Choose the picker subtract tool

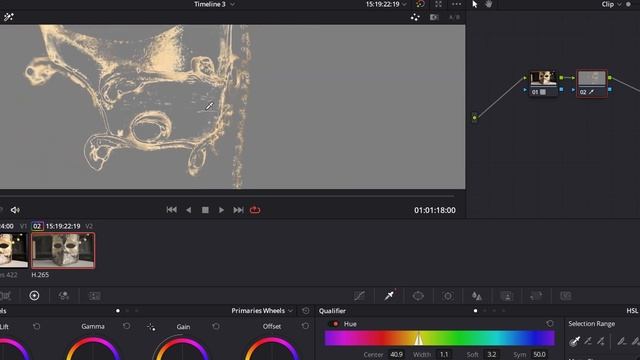(x=588, y=341)
